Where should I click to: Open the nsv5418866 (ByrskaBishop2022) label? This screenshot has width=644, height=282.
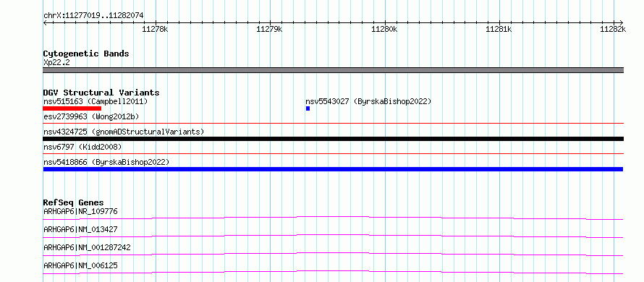(106, 162)
